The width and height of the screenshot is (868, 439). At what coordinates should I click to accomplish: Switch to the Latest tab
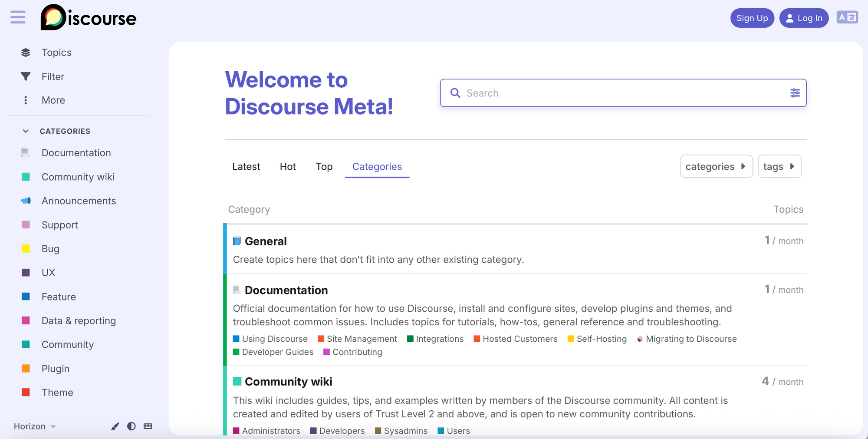pos(246,166)
